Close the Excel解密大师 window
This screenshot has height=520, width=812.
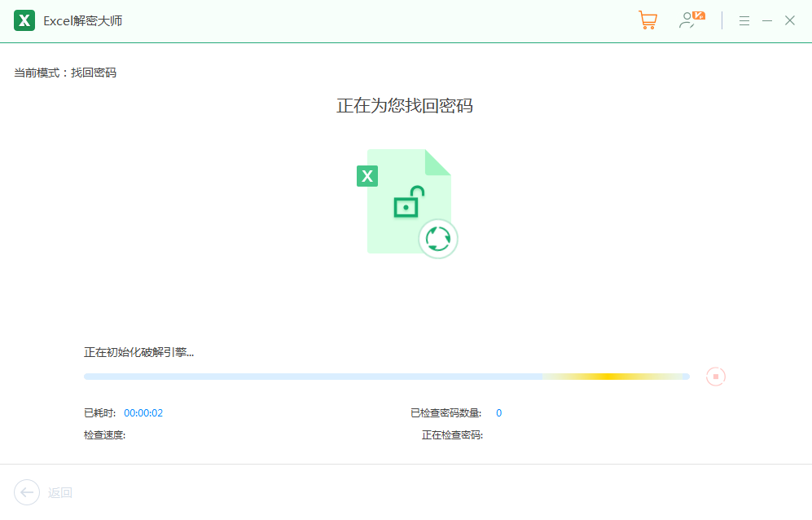pos(790,20)
